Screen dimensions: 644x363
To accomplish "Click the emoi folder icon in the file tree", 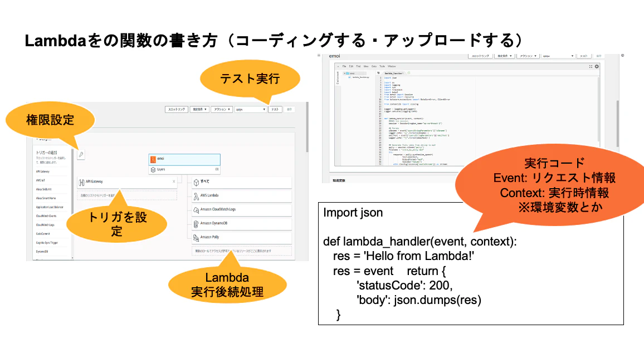I will [348, 73].
